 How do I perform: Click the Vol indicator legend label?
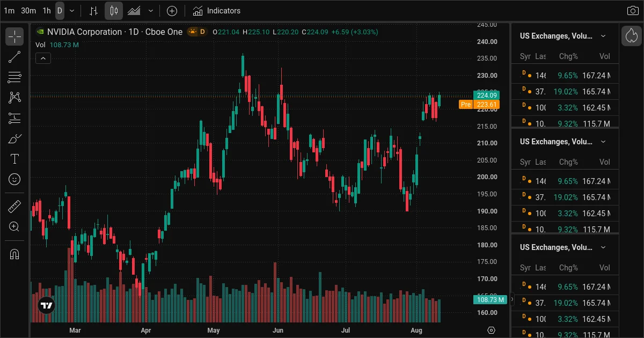[x=40, y=45]
